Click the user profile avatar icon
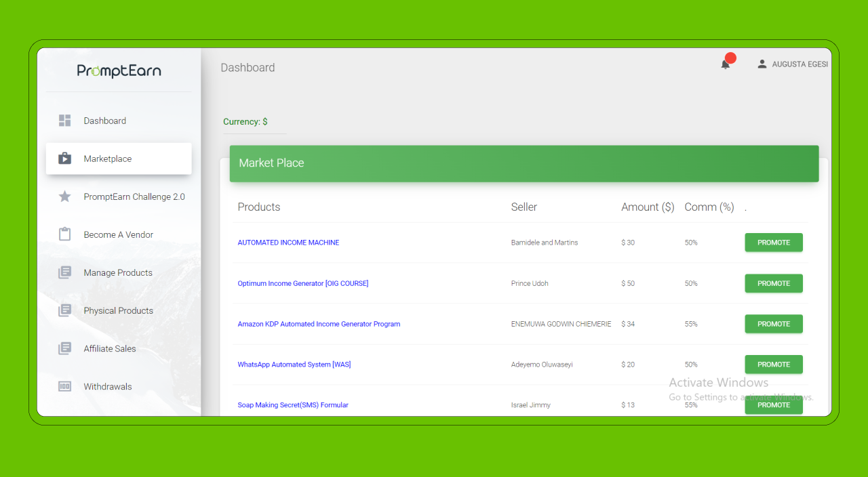The height and width of the screenshot is (477, 868). (762, 64)
